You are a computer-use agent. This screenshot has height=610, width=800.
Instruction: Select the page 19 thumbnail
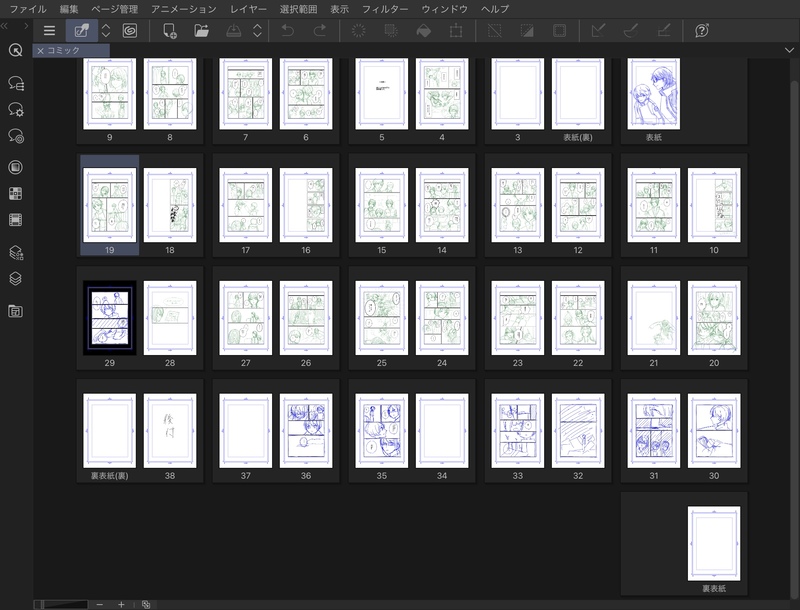tap(110, 205)
